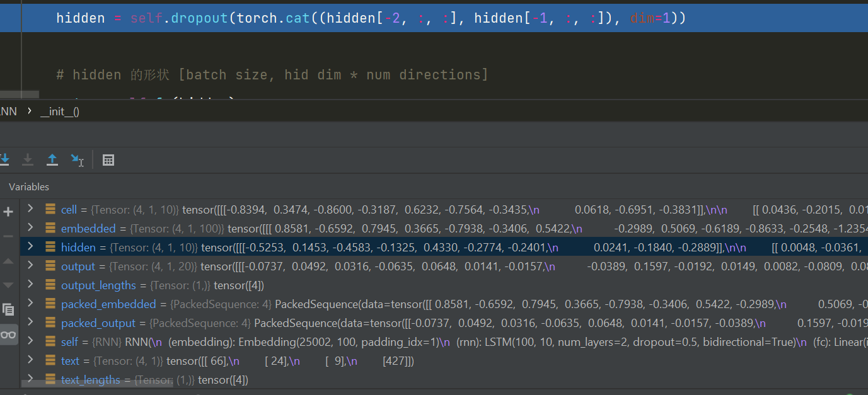Click the Step Out debugger icon

tap(52, 160)
